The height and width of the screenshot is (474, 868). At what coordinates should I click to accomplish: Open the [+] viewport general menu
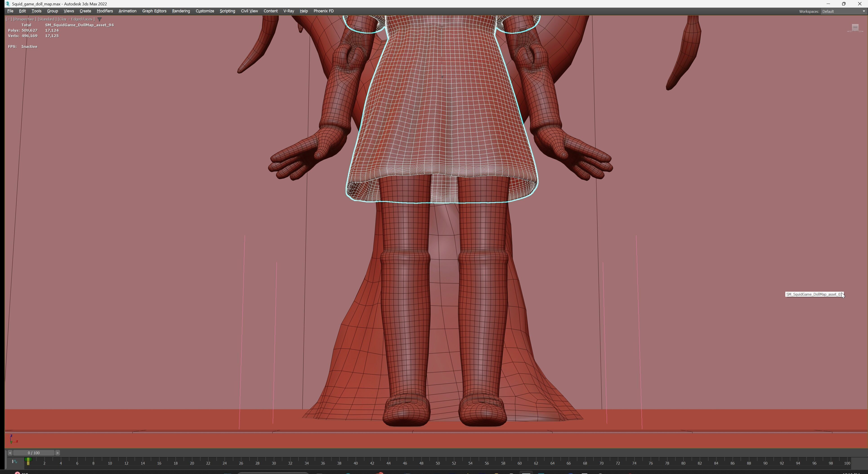(x=9, y=19)
